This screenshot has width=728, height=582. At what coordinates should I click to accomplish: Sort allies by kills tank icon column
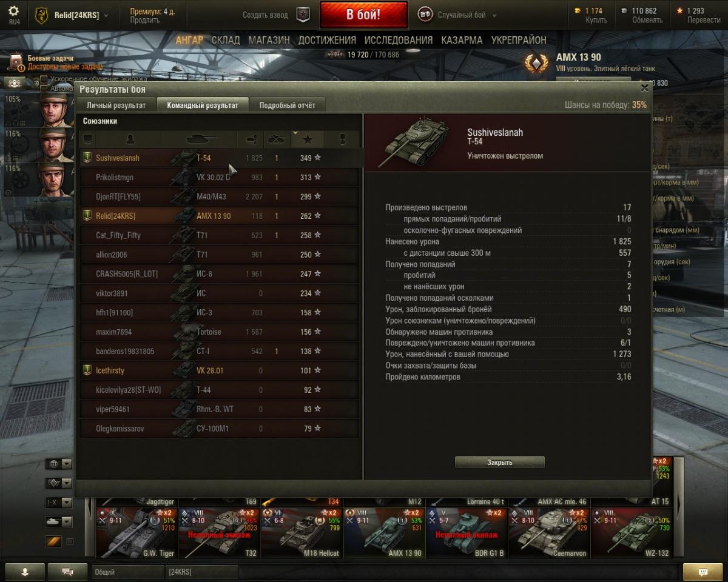point(277,140)
